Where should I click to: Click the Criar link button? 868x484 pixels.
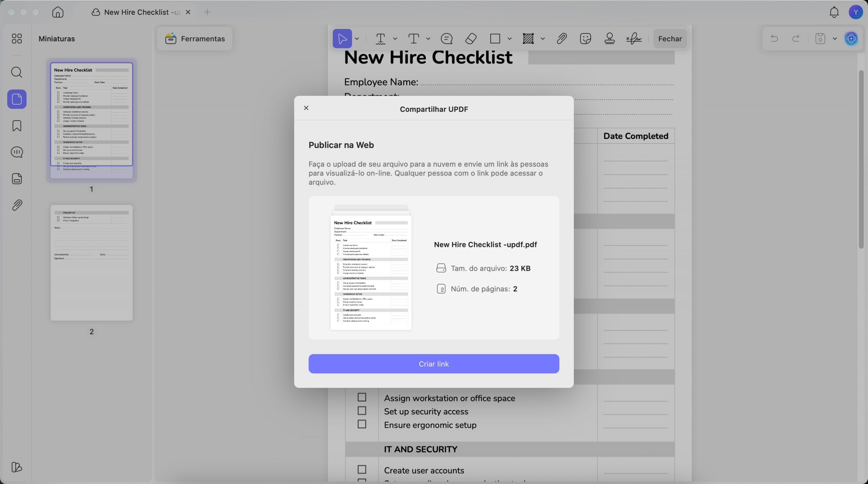(x=434, y=364)
